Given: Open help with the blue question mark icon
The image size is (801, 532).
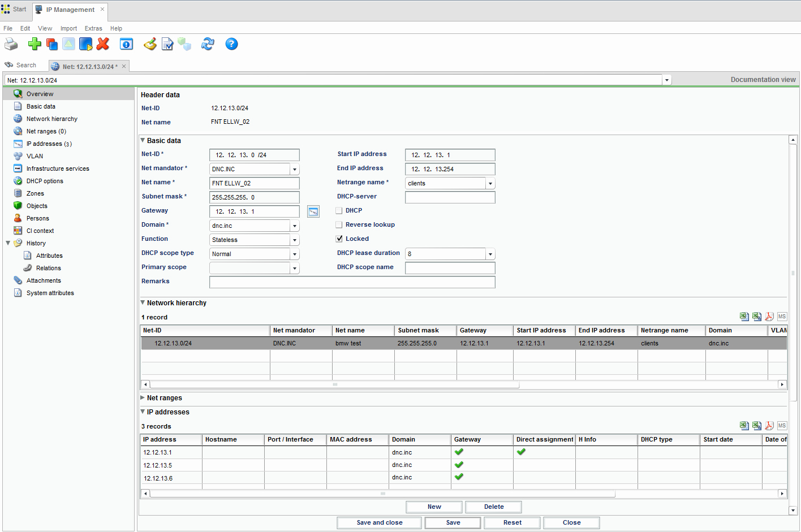Looking at the screenshot, I should (231, 44).
